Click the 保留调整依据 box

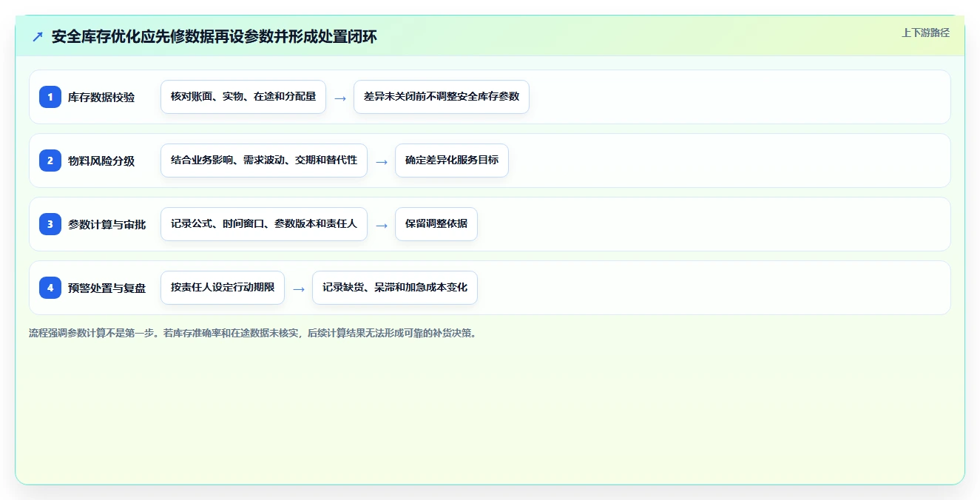(x=436, y=224)
